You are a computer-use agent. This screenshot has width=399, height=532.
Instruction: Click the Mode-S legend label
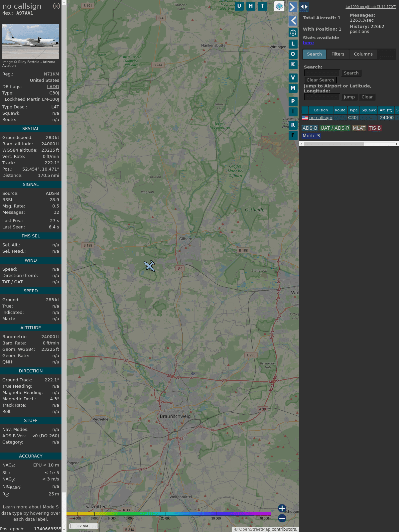[311, 136]
